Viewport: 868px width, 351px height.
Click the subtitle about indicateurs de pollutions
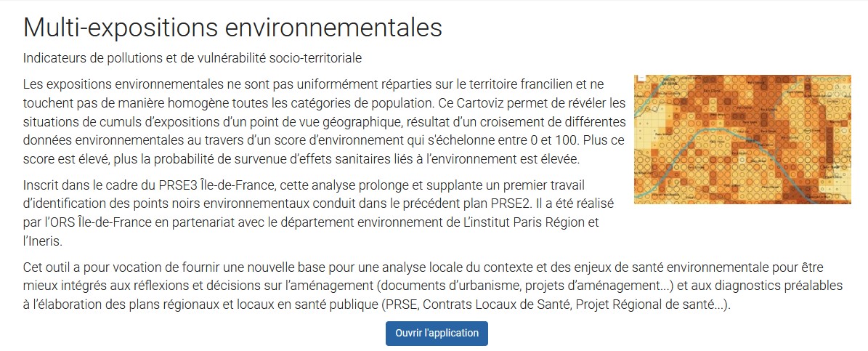pyautogui.click(x=192, y=57)
